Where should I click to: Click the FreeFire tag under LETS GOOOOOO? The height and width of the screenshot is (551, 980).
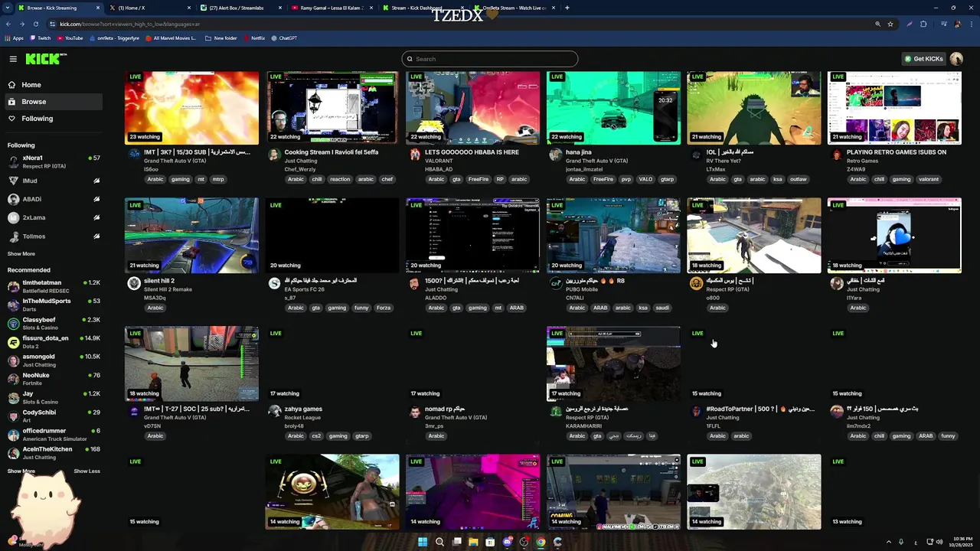point(479,179)
